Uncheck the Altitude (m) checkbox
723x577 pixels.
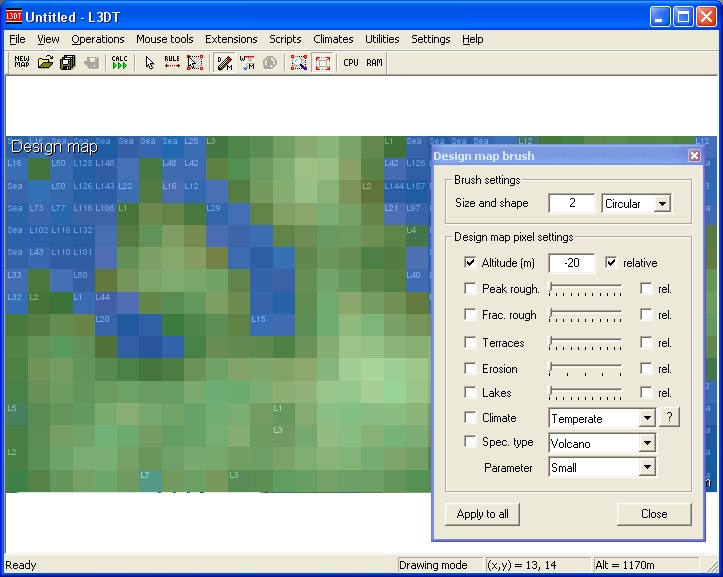(471, 263)
